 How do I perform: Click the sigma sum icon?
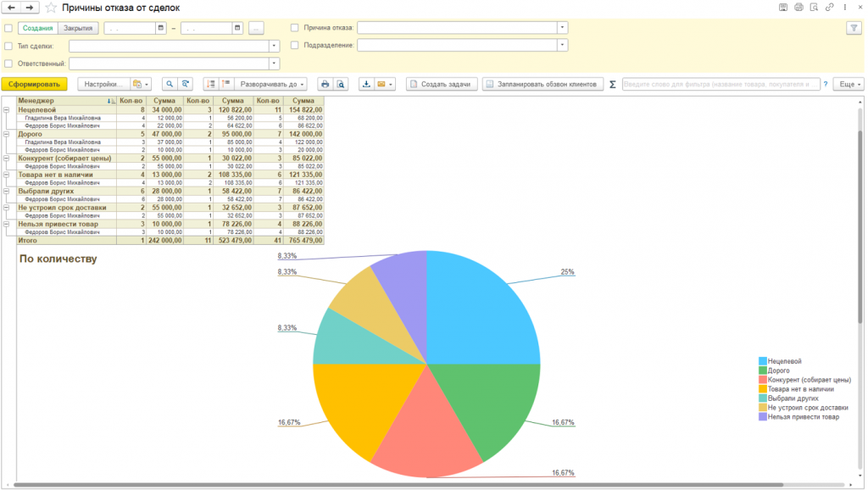click(x=613, y=85)
